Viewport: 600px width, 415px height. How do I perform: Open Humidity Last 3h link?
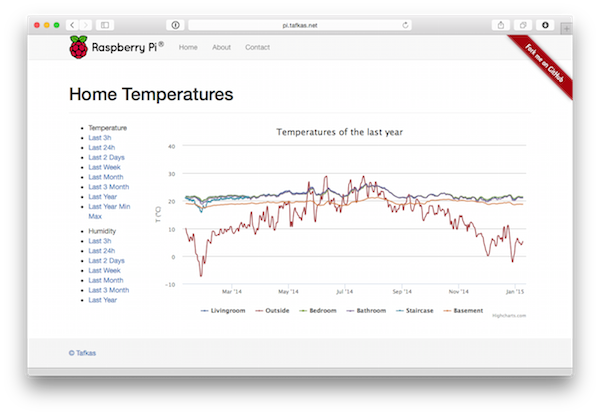pyautogui.click(x=100, y=241)
